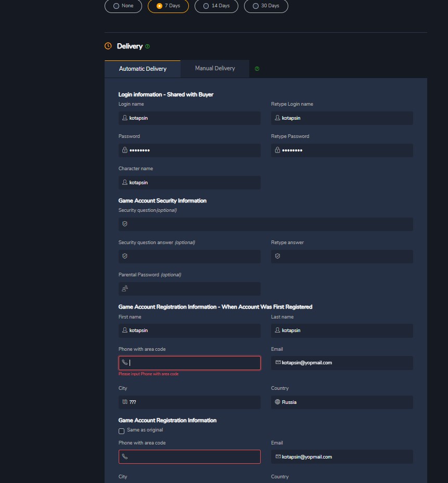Image resolution: width=448 pixels, height=483 pixels.
Task: Click the parental icon in Parental Password field
Action: click(125, 288)
